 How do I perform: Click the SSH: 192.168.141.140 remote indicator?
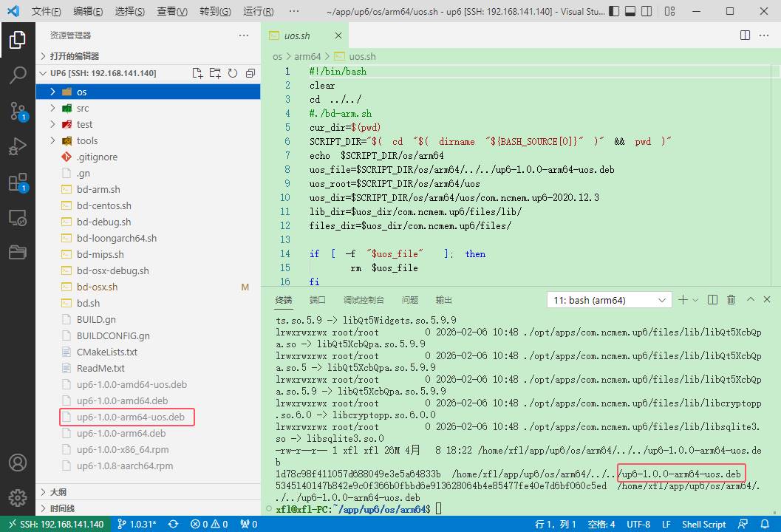click(55, 524)
